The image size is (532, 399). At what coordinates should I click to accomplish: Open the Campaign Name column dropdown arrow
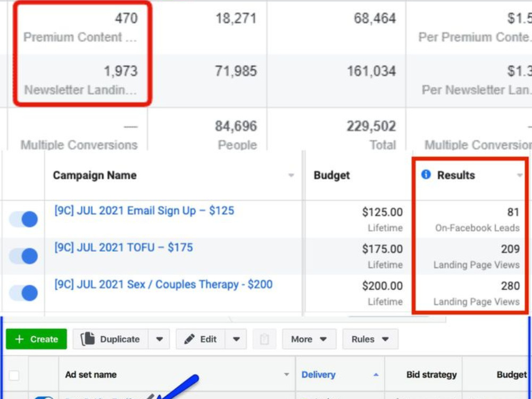[291, 176]
